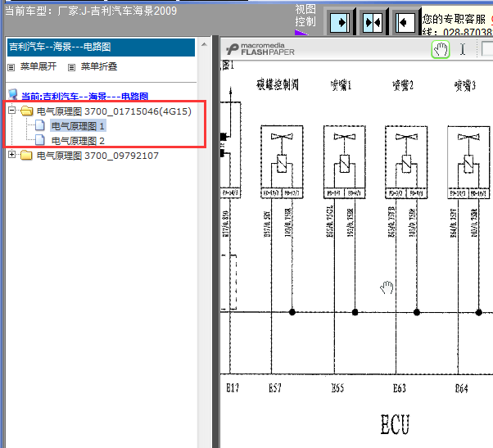Click the open folder icon for 3700_01715046(4G15)
The image size is (493, 448).
pos(27,111)
